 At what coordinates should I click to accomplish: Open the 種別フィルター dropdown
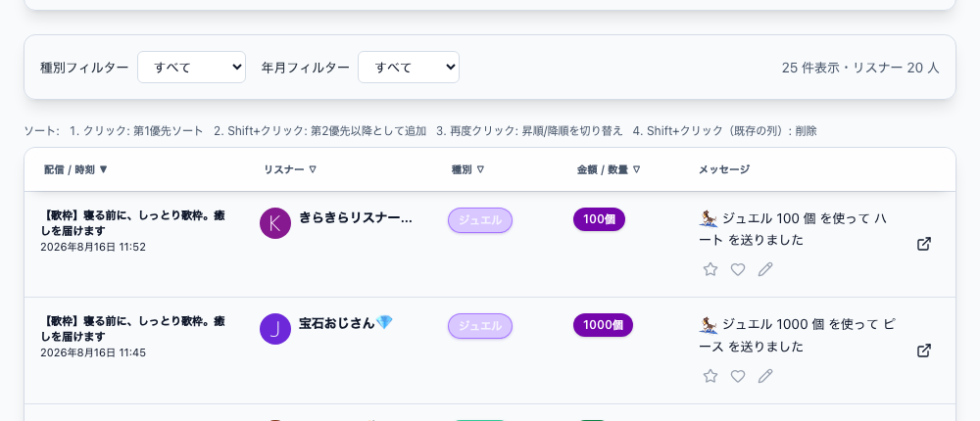click(x=191, y=67)
